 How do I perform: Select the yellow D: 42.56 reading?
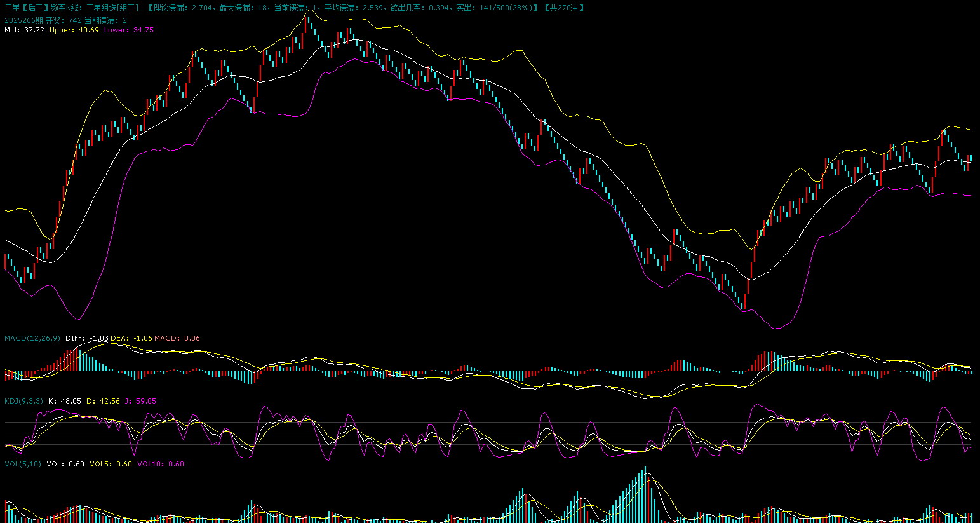[103, 401]
